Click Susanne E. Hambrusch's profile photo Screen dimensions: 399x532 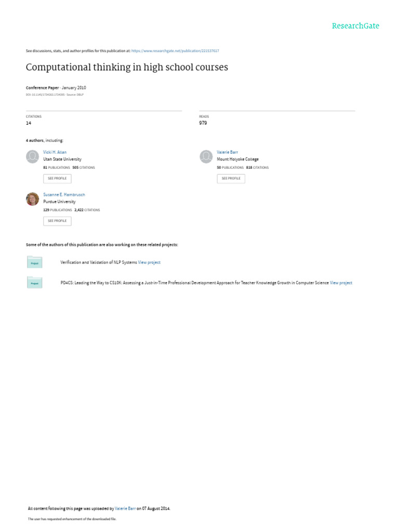click(x=32, y=199)
